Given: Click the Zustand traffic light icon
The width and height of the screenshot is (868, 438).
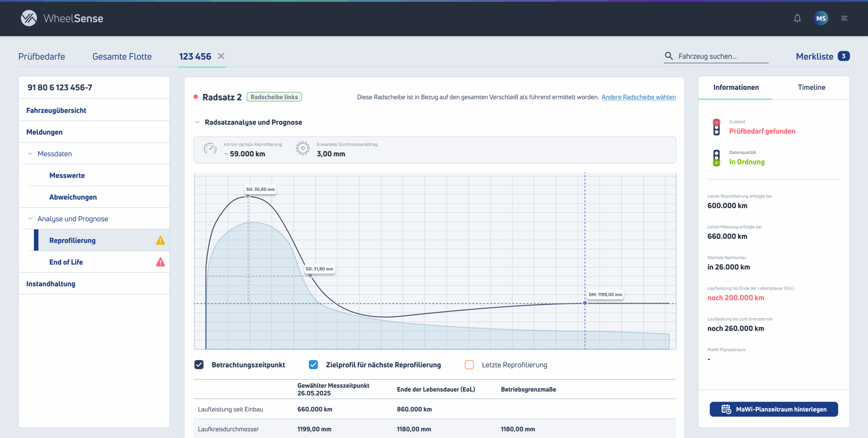Looking at the screenshot, I should pos(716,127).
